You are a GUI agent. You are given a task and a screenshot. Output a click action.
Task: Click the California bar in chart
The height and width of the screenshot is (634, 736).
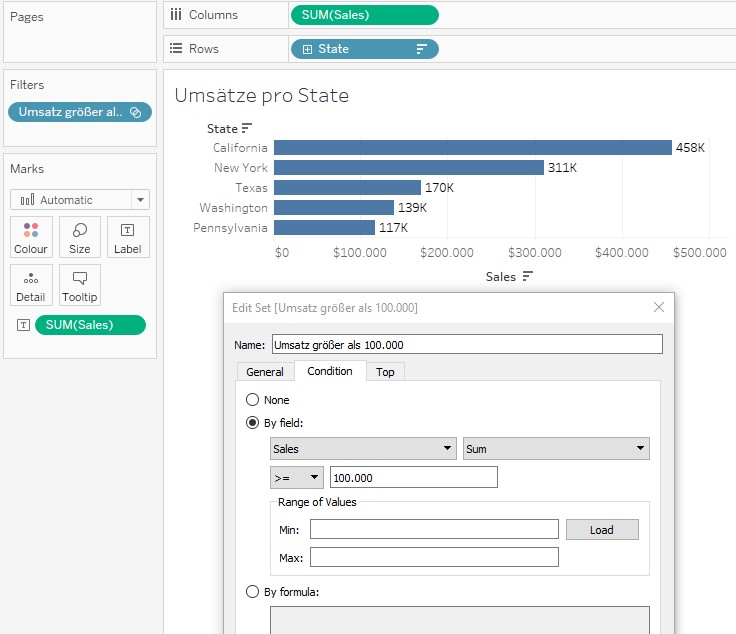click(x=473, y=147)
